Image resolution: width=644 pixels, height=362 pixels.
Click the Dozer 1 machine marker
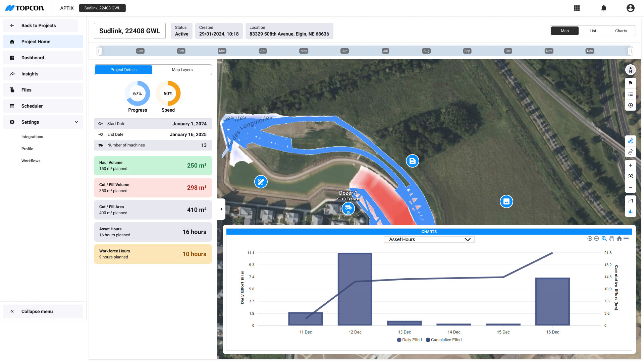(x=348, y=208)
